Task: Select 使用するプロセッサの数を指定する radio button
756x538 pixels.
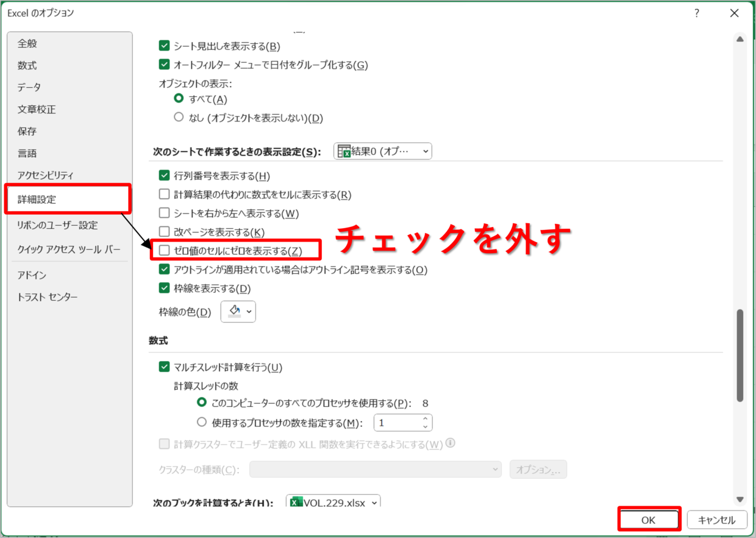Action: 202,422
